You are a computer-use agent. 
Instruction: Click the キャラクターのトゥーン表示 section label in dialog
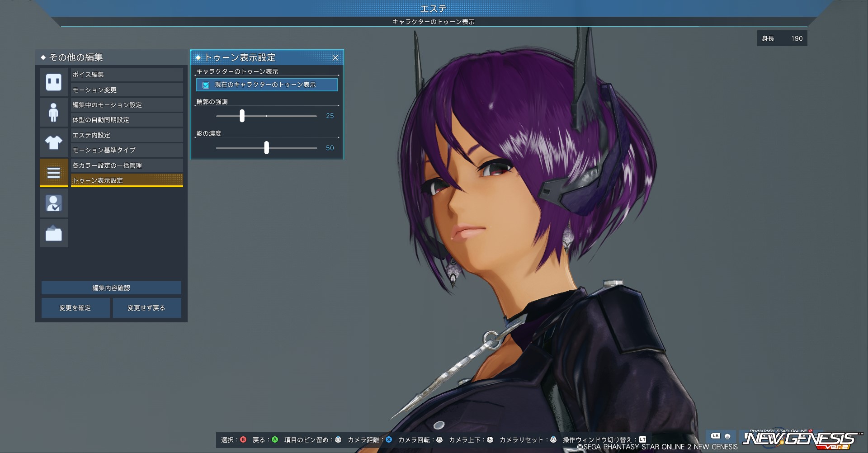[237, 71]
